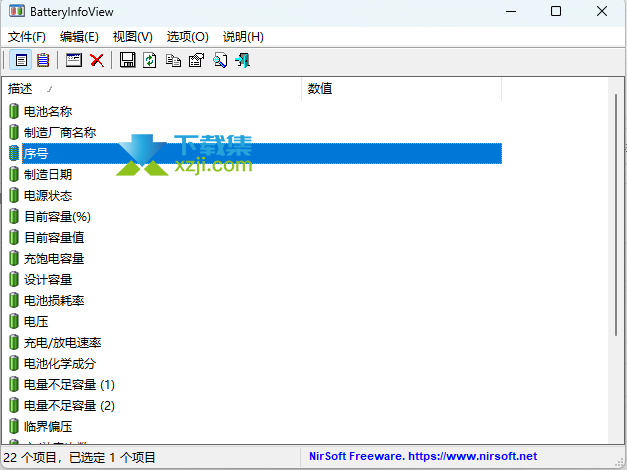Select the 充电/放电速率 row
Screen dimensions: 627x470
pos(62,342)
